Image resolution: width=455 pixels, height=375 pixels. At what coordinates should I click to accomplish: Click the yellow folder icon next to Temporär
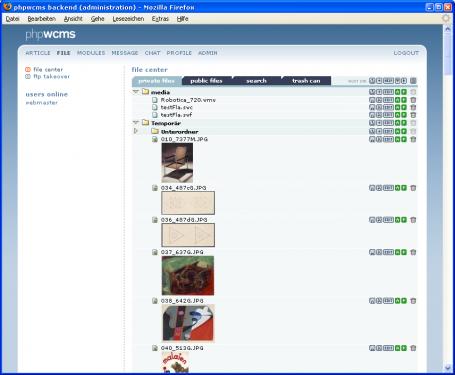[x=145, y=123]
